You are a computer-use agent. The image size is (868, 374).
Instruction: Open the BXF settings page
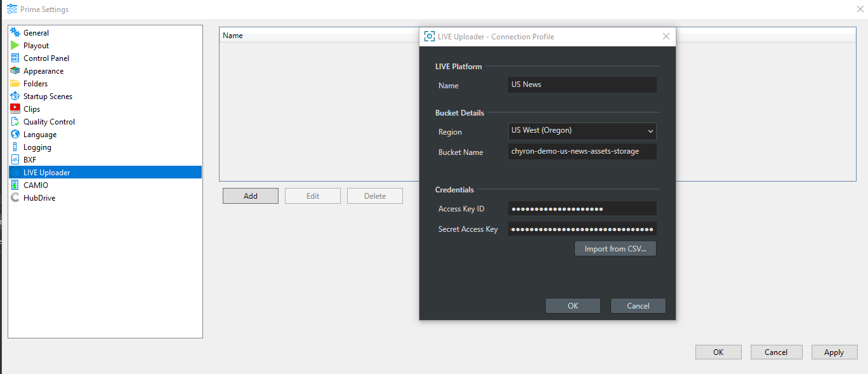click(30, 160)
